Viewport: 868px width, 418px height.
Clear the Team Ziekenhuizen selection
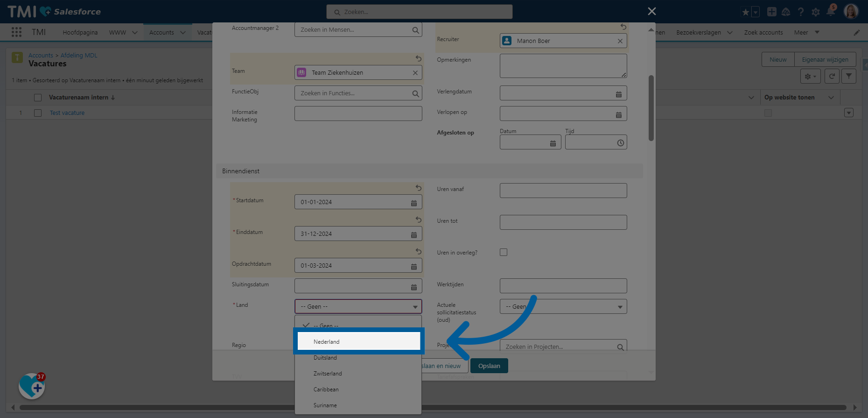415,73
